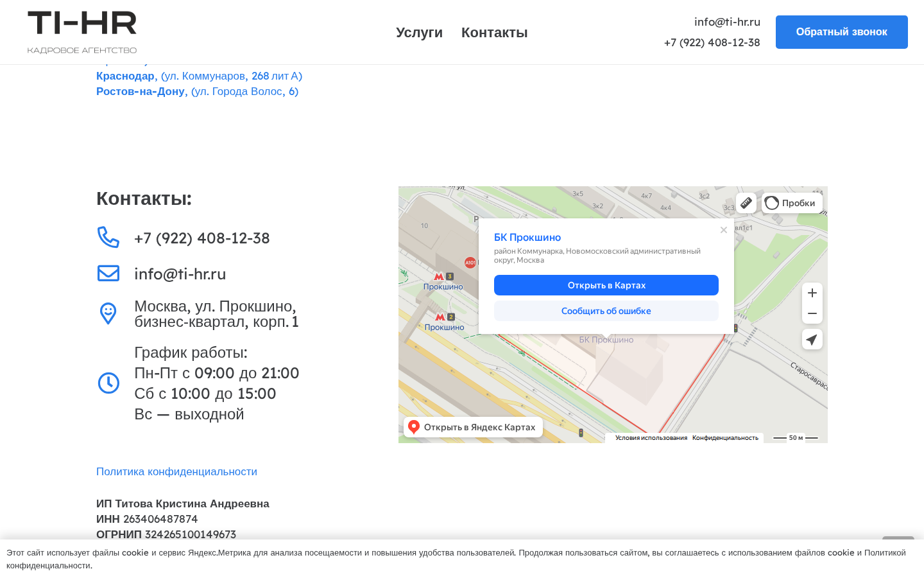The width and height of the screenshot is (924, 578).
Task: Click Открыть в Картах button
Action: point(606,285)
